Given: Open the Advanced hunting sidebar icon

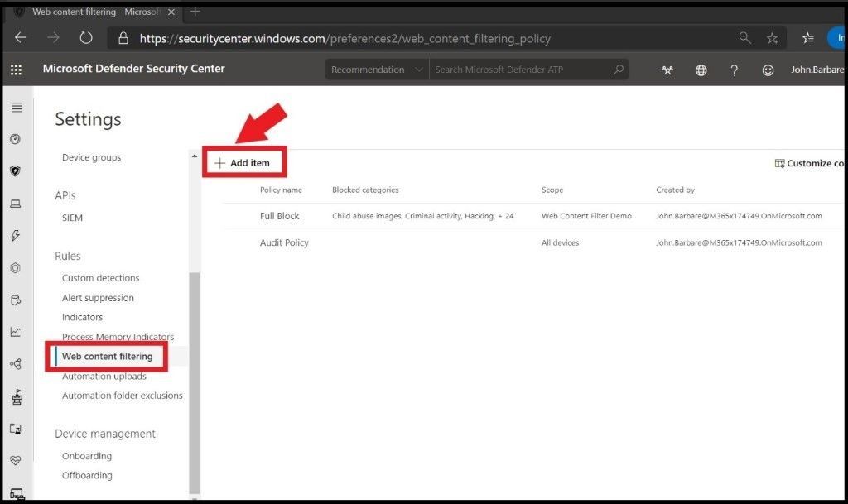Looking at the screenshot, I should coord(15,300).
